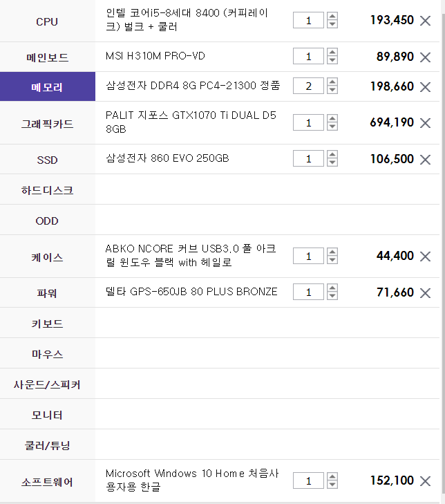This screenshot has width=445, height=504.
Task: Remove the Windows 10 Home software item
Action: (x=426, y=481)
